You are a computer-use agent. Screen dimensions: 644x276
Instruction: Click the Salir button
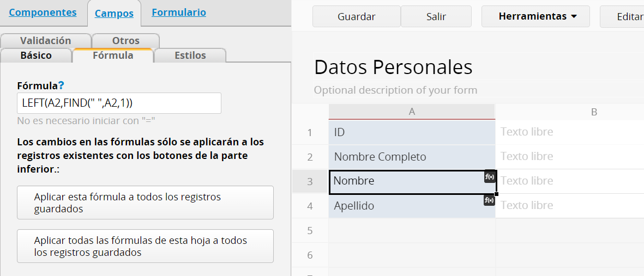click(436, 16)
